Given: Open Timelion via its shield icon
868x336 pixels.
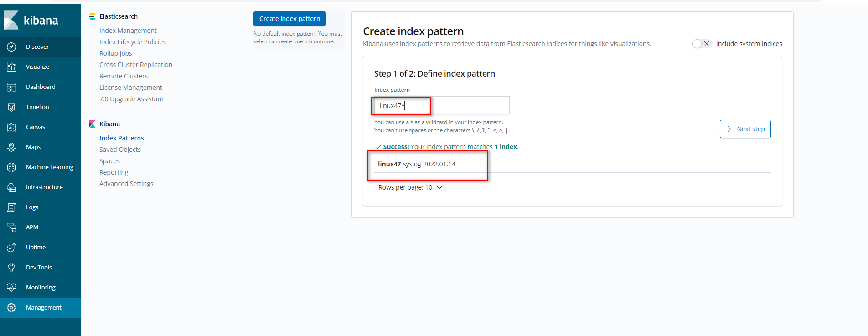Looking at the screenshot, I should tap(11, 107).
